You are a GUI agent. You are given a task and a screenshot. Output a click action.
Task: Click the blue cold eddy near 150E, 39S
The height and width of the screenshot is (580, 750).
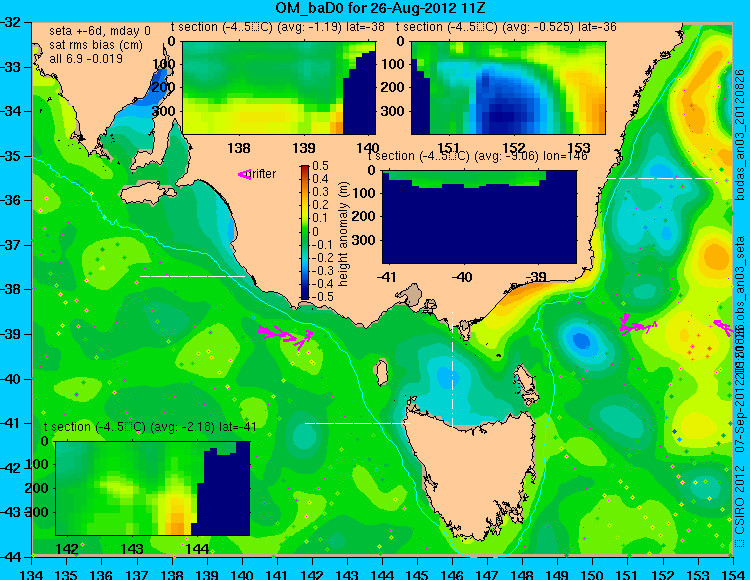click(582, 340)
